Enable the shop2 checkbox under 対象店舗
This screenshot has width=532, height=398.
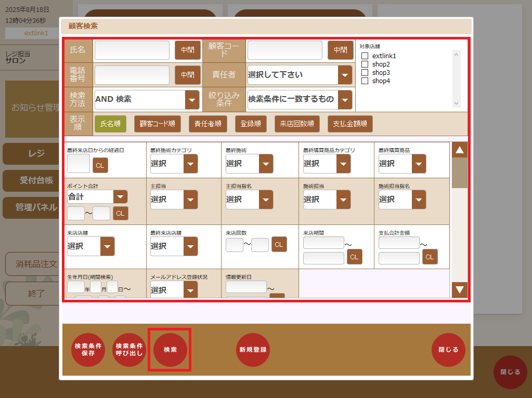tap(365, 63)
